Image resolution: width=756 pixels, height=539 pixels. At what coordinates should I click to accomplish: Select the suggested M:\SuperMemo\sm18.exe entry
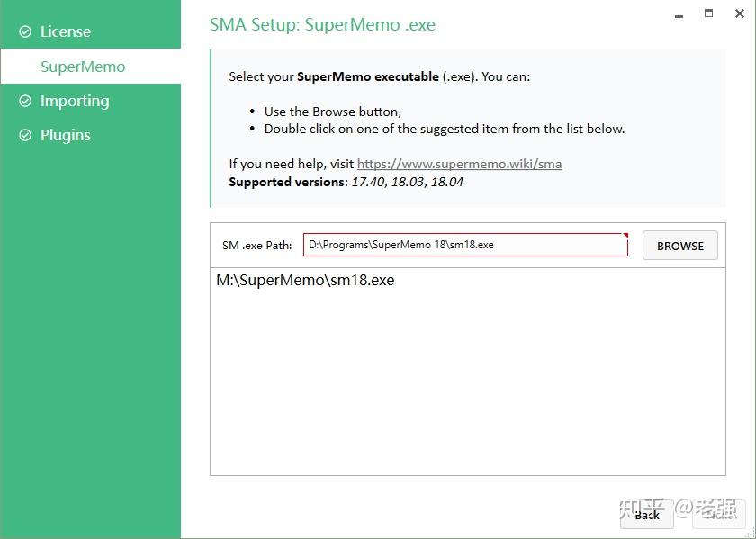point(307,280)
